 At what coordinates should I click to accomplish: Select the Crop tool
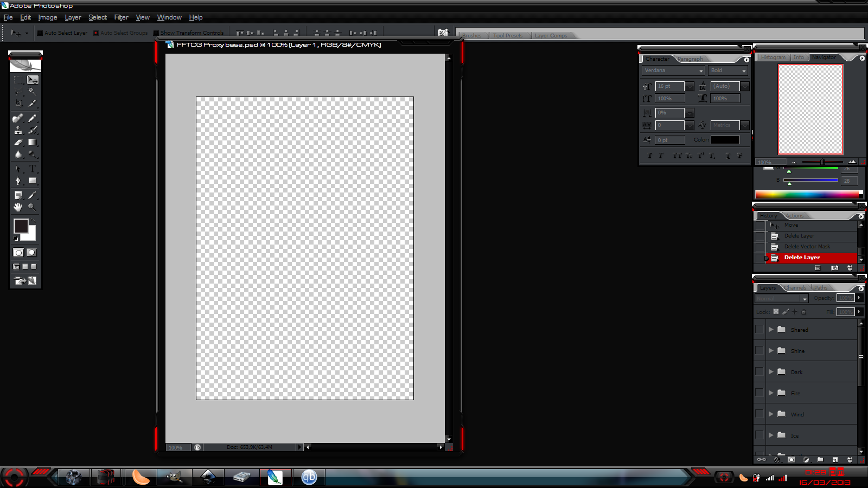point(18,103)
